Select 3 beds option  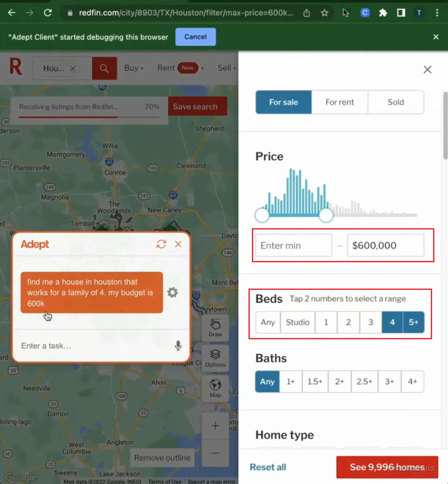371,322
